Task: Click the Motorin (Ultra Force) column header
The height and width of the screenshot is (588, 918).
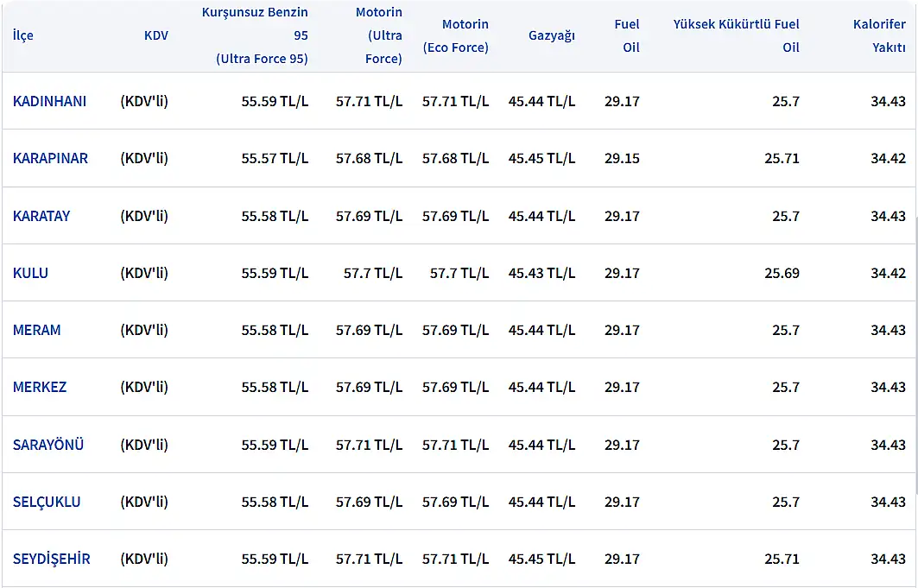Action: (378, 35)
